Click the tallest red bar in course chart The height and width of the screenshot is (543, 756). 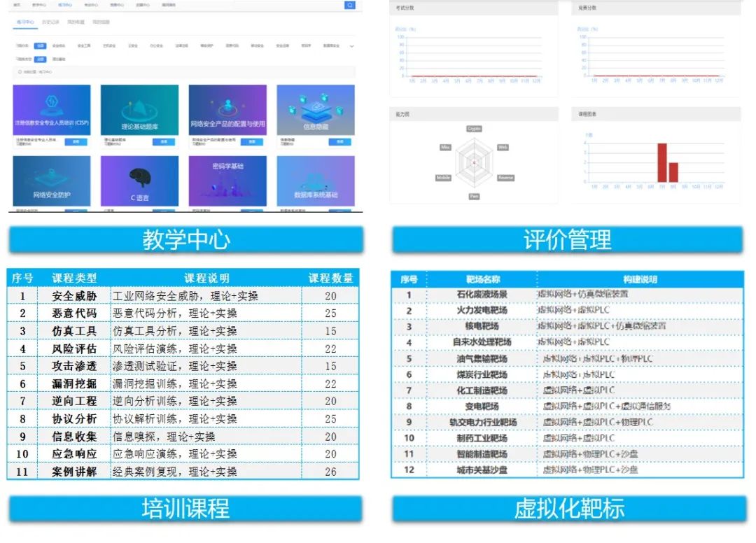(661, 162)
